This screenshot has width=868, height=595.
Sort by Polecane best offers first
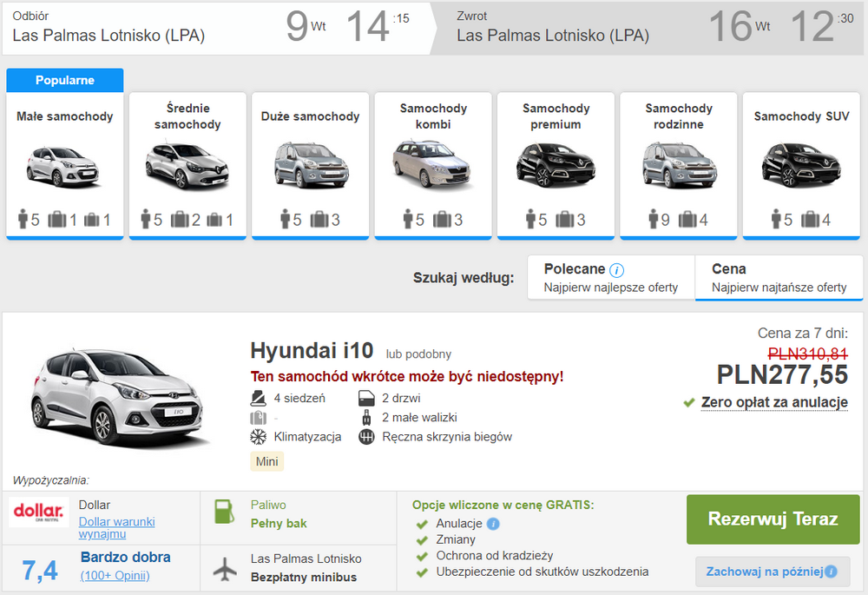point(611,278)
